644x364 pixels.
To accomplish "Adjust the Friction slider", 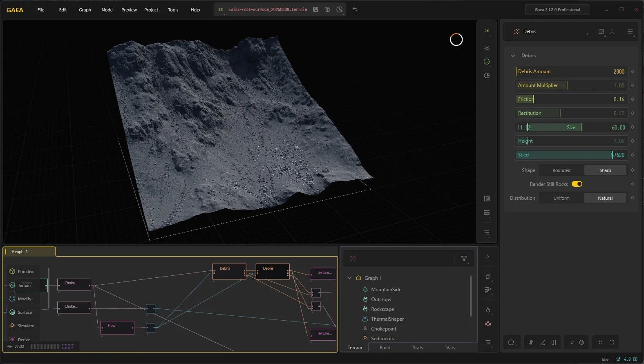I will click(571, 99).
